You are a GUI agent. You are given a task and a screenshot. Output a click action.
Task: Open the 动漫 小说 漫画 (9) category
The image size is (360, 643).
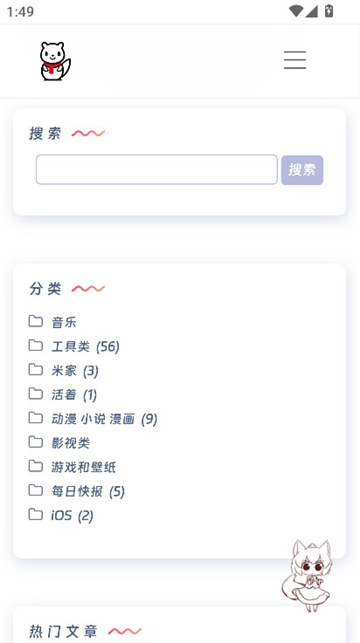click(x=104, y=419)
